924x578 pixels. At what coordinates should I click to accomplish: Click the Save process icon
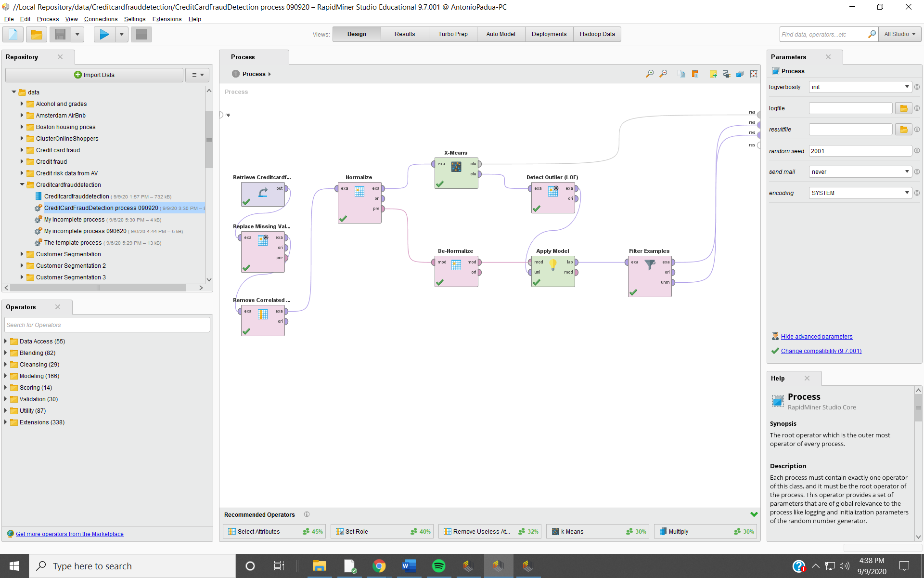[60, 34]
